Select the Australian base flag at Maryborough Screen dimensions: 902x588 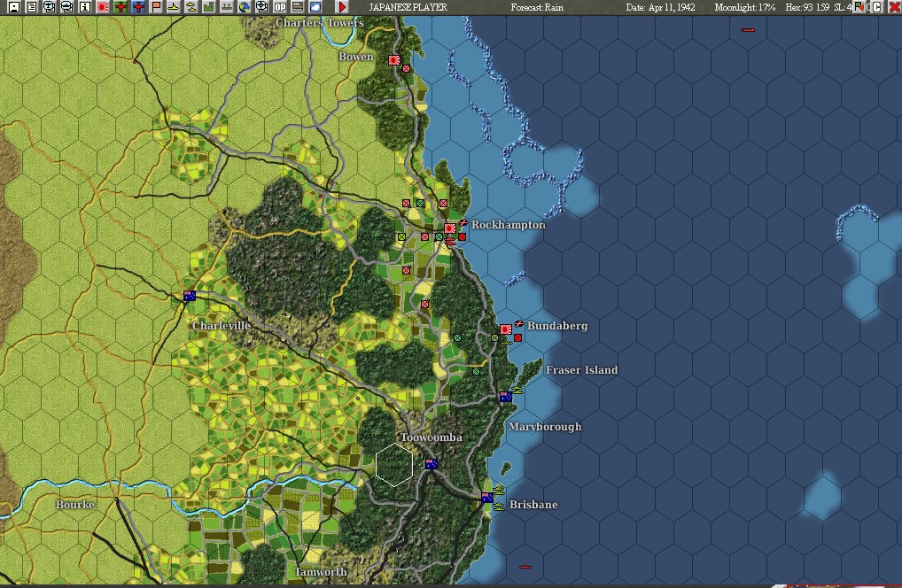pos(506,396)
